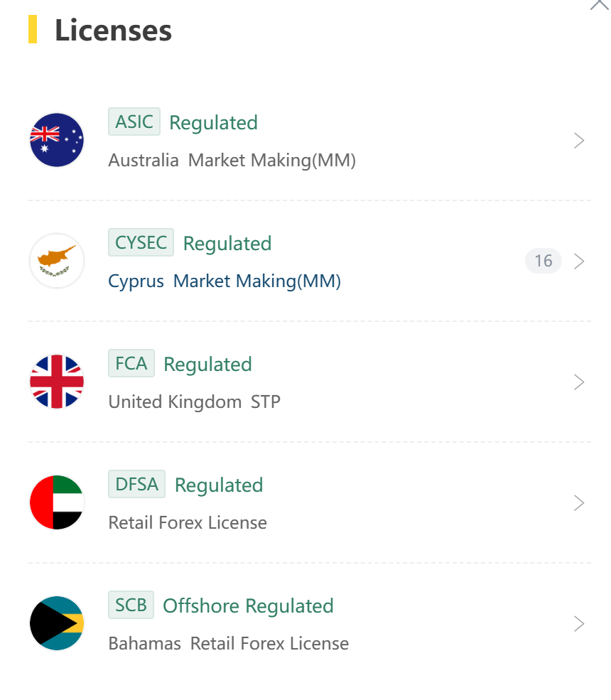Click the 16 count badge
The width and height of the screenshot is (611, 700).
544,261
